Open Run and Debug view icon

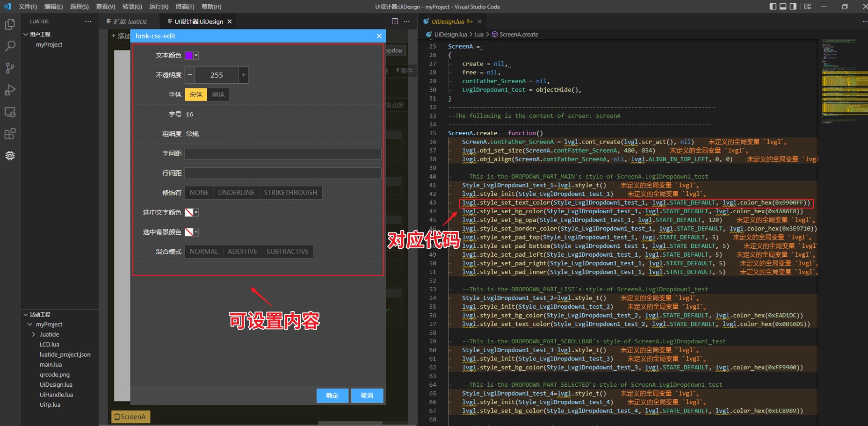click(10, 90)
